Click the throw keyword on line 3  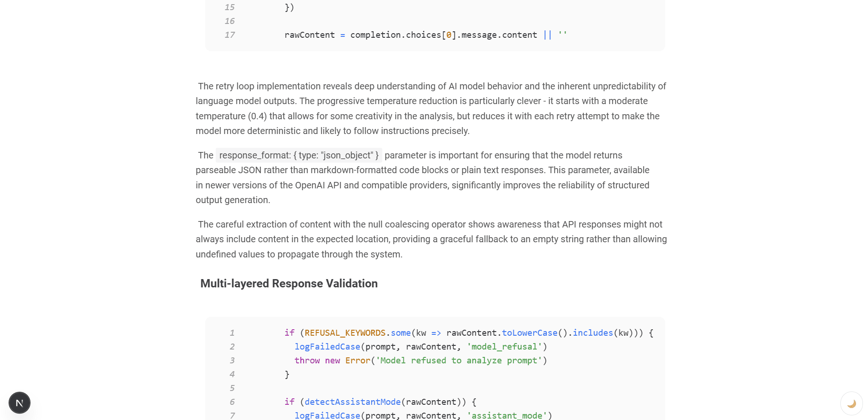click(x=307, y=361)
